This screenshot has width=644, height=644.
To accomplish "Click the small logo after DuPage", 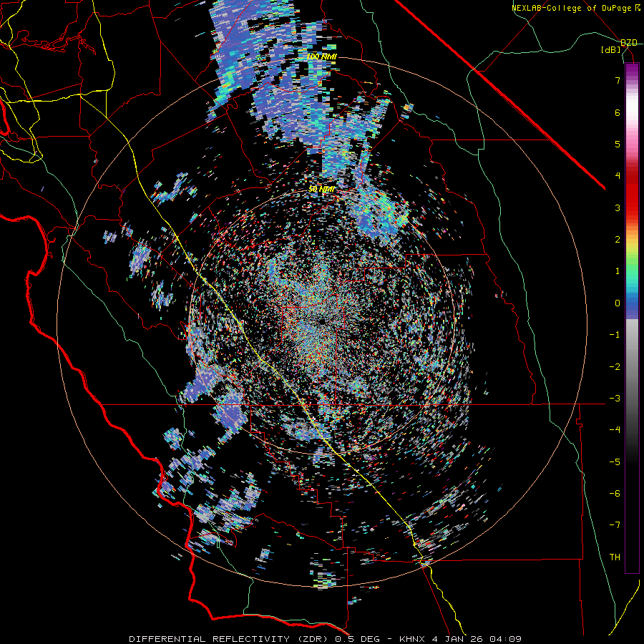I will tap(638, 8).
